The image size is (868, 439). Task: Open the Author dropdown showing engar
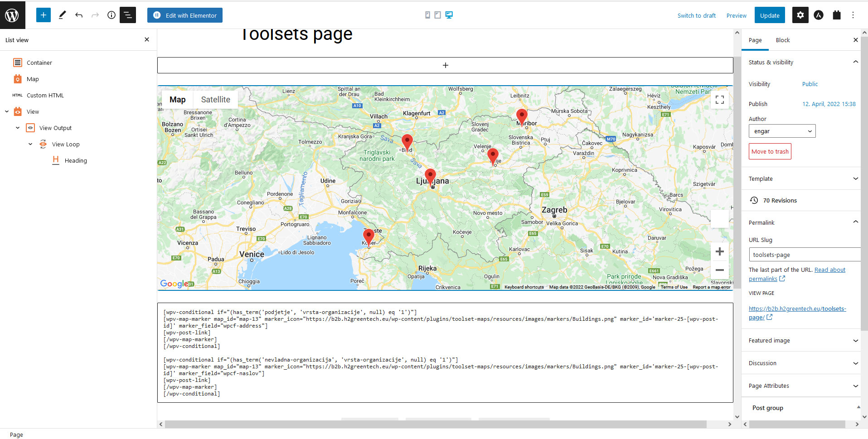[x=782, y=131]
